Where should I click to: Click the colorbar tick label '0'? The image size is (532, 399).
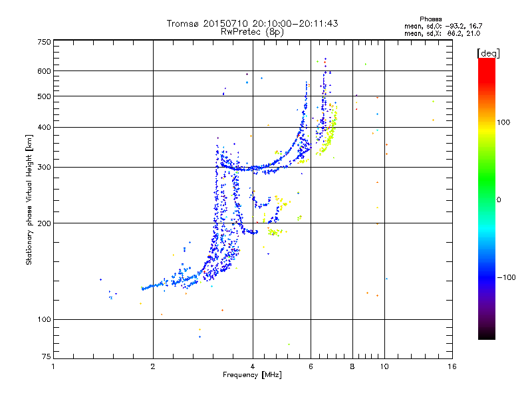click(x=499, y=200)
